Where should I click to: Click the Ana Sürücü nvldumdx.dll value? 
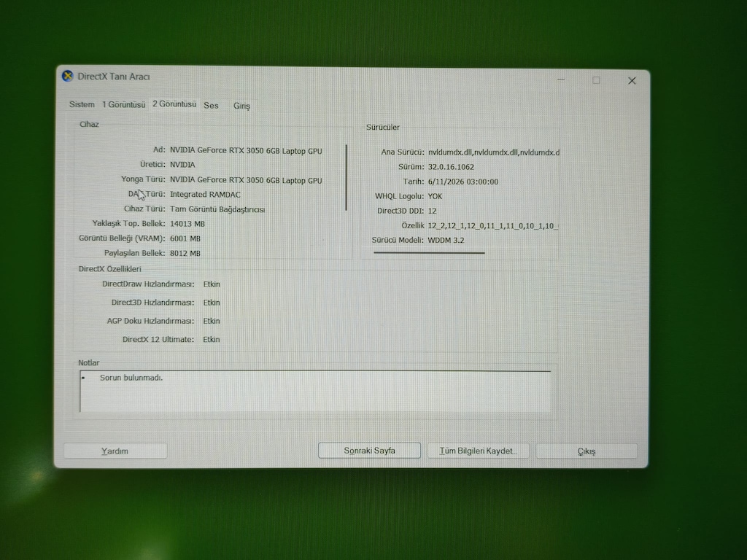(x=494, y=152)
